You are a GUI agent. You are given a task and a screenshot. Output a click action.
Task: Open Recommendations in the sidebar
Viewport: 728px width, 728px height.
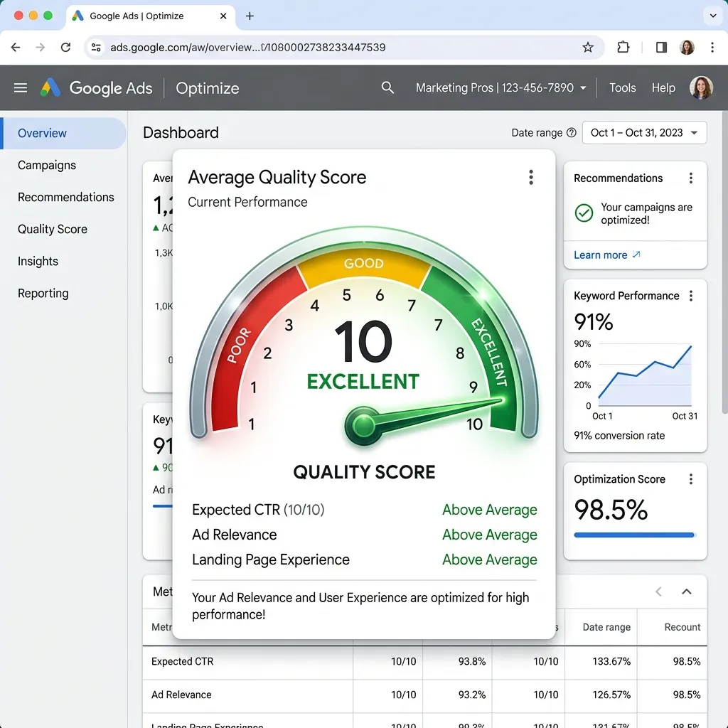point(66,198)
